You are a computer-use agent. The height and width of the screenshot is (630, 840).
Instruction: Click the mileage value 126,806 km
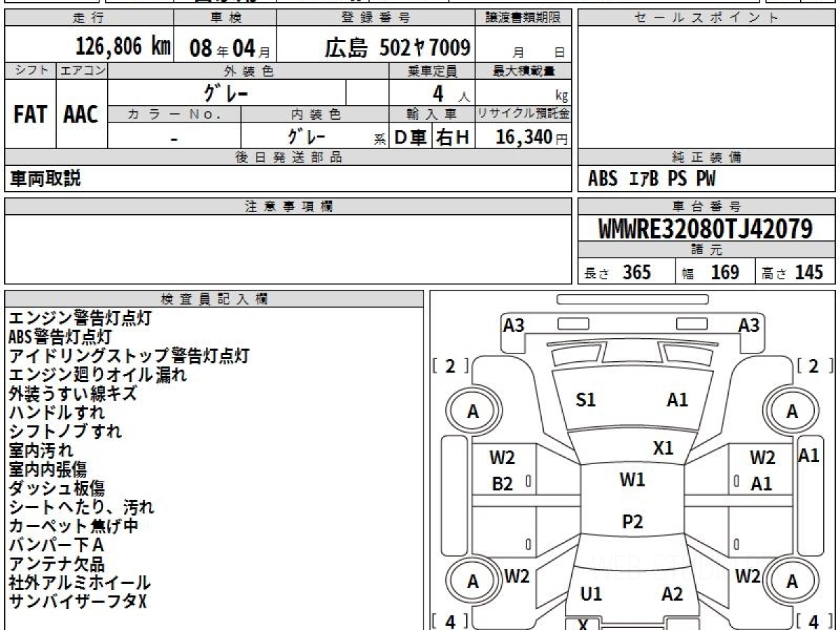[x=123, y=47]
